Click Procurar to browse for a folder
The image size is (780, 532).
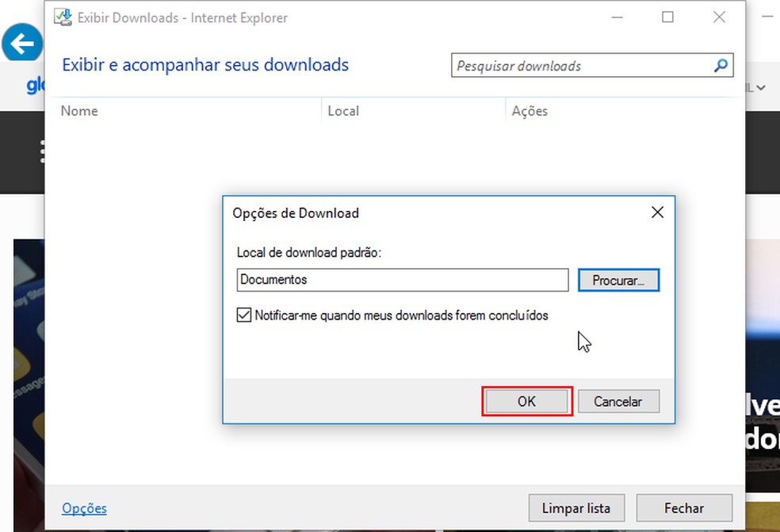[x=618, y=280]
